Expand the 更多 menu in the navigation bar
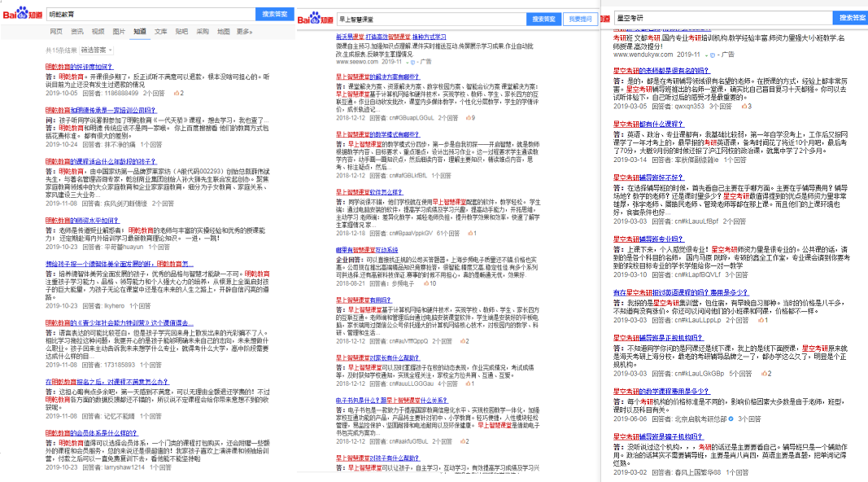 point(244,32)
